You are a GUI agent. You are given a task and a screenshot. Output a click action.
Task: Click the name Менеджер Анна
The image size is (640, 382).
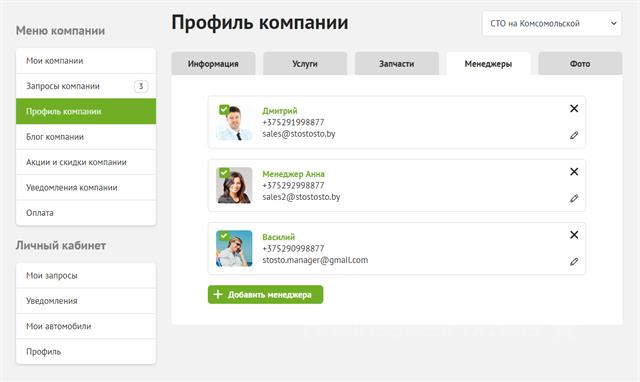click(293, 174)
